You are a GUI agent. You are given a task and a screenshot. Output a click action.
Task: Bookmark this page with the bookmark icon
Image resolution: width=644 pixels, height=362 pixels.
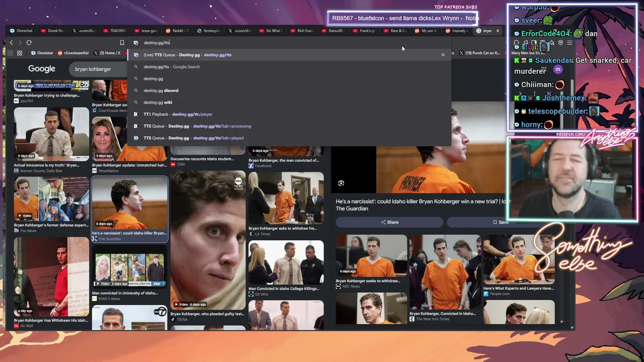(122, 43)
